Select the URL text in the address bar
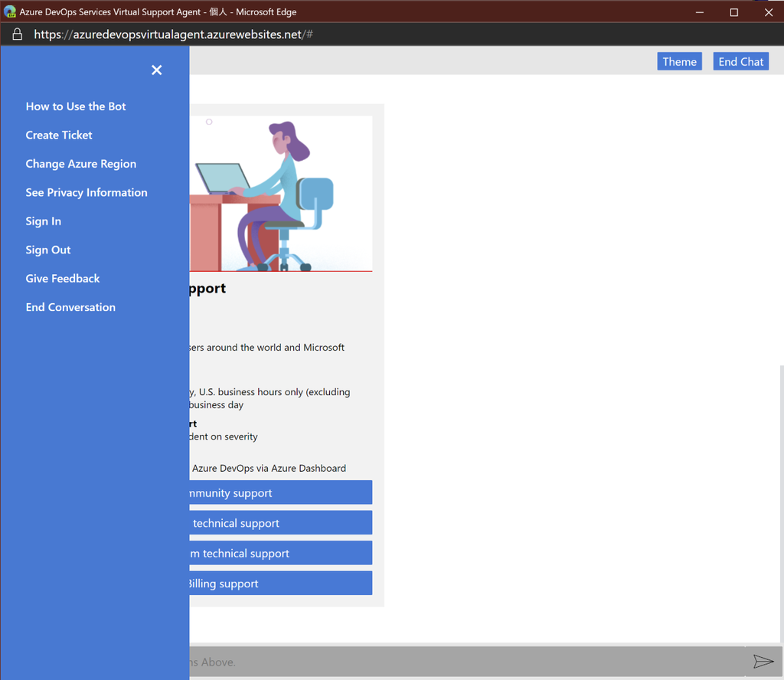This screenshot has height=680, width=784. tap(173, 34)
